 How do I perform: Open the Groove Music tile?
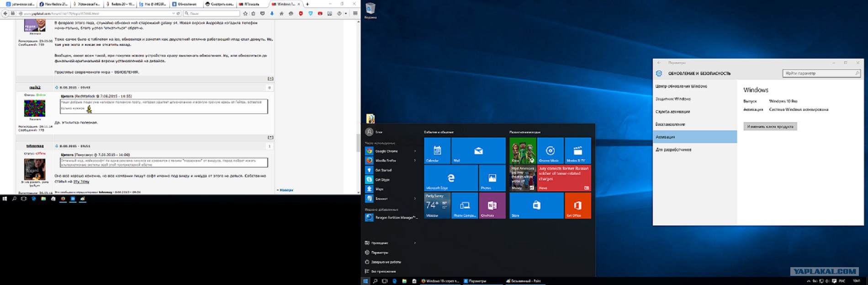point(550,151)
